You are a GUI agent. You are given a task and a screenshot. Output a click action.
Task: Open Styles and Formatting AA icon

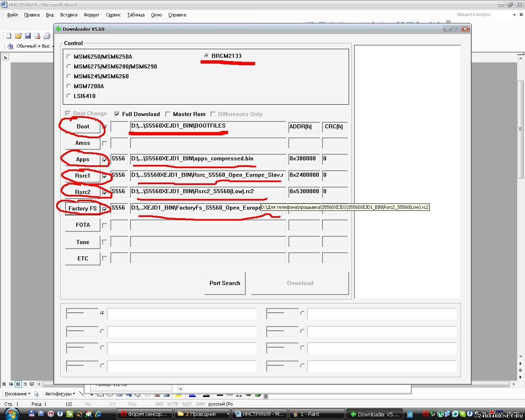point(10,46)
